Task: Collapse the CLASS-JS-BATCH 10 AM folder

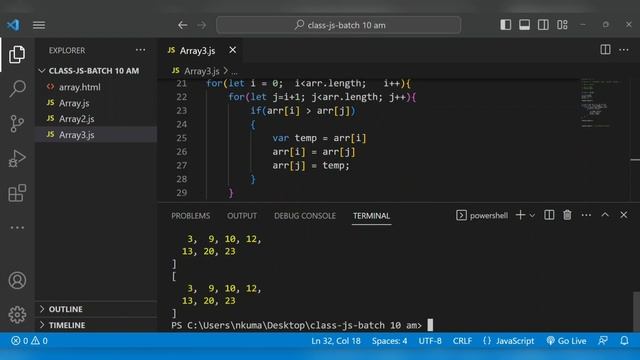Action: pos(94,71)
